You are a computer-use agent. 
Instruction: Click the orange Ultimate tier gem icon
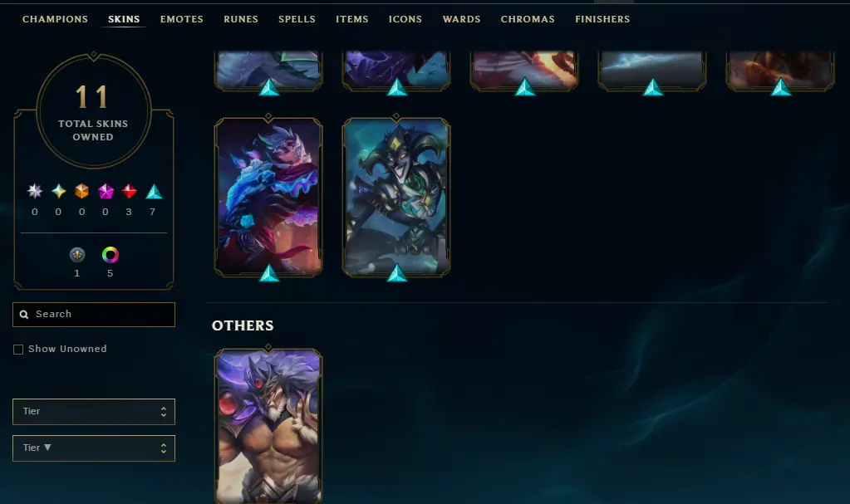(x=82, y=191)
